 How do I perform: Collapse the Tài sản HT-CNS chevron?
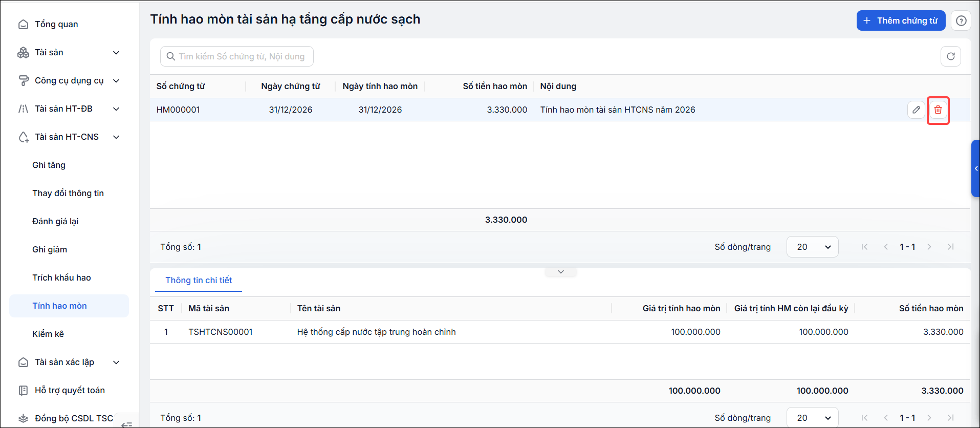tap(116, 137)
